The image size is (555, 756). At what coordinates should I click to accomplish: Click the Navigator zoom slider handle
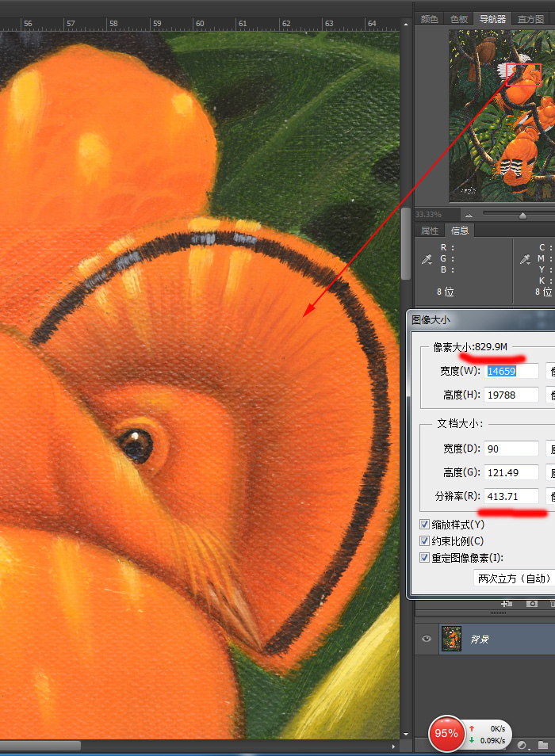(522, 216)
